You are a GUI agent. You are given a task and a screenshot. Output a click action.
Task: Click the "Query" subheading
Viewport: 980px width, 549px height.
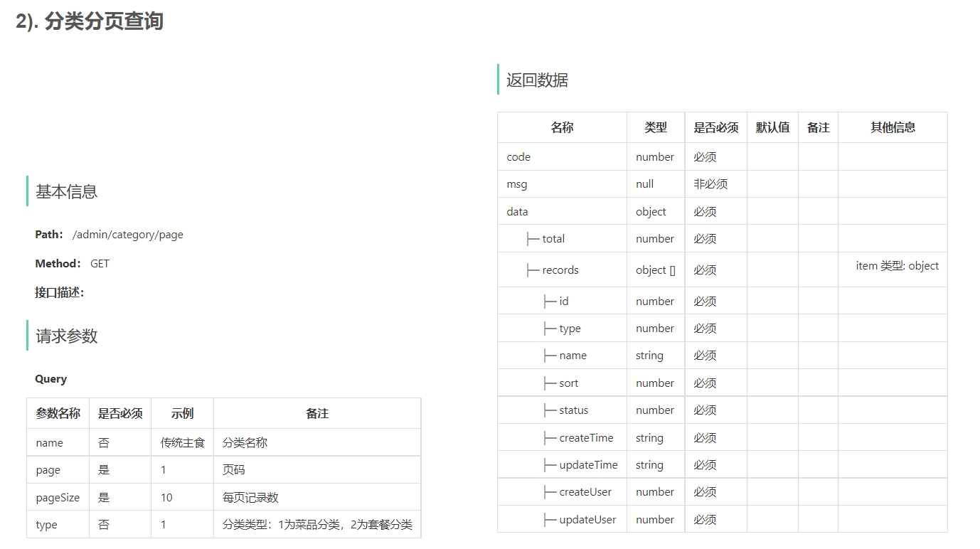pos(51,379)
